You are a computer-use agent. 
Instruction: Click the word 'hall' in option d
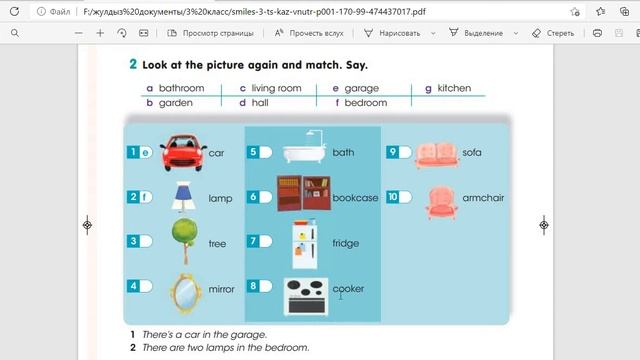pos(260,103)
